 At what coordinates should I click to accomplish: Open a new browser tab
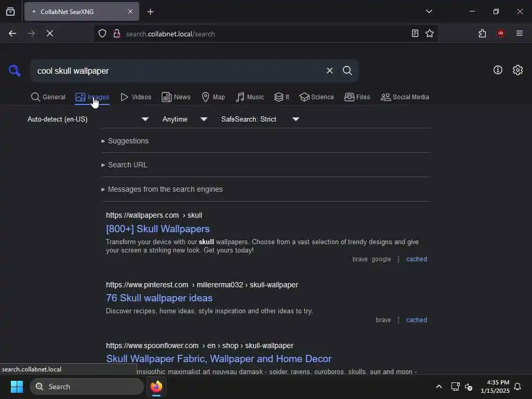pos(150,12)
